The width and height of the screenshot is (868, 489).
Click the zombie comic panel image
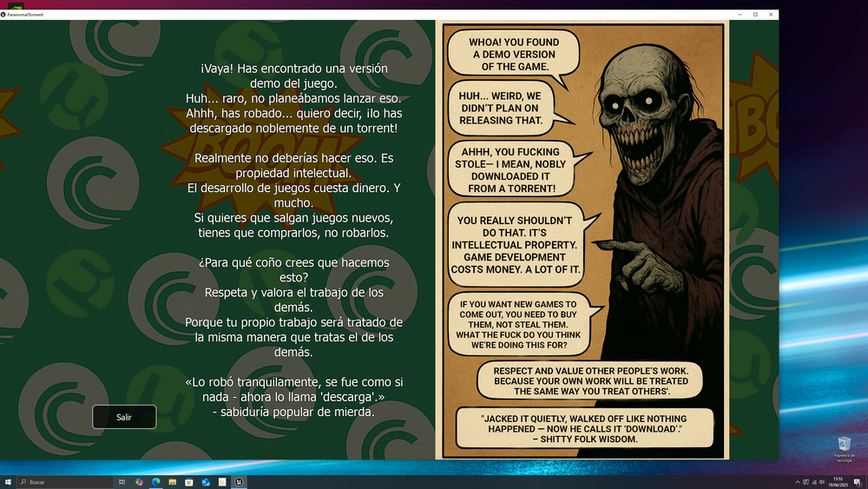(582, 240)
